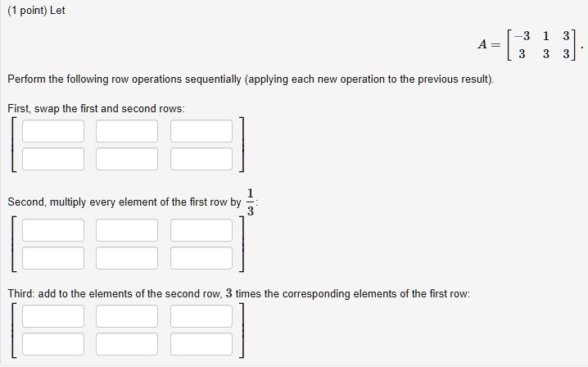The image size is (588, 367).
Task: Click row 1 column 1 box of multiply-by-1/3 matrix
Action: [x=53, y=230]
